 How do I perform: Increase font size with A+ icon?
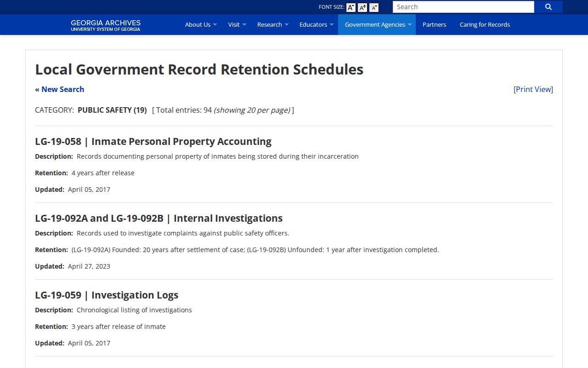351,7
